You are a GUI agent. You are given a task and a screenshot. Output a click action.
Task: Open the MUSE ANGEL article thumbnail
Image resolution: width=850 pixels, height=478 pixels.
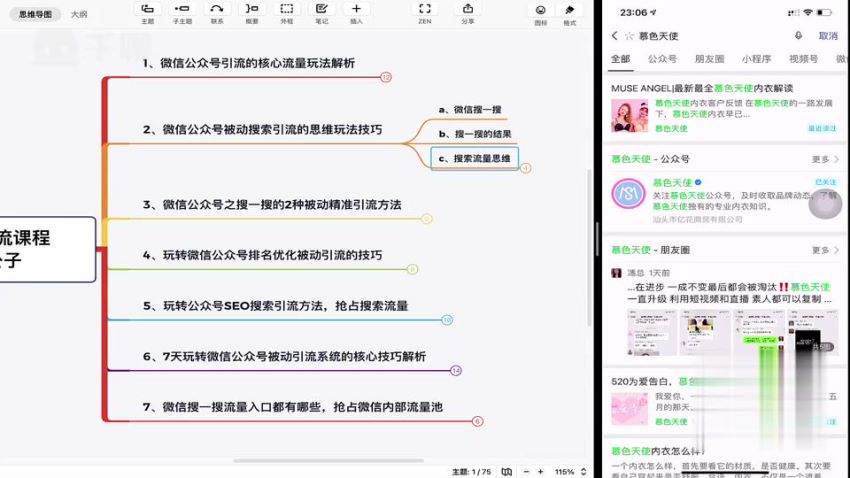coord(629,115)
